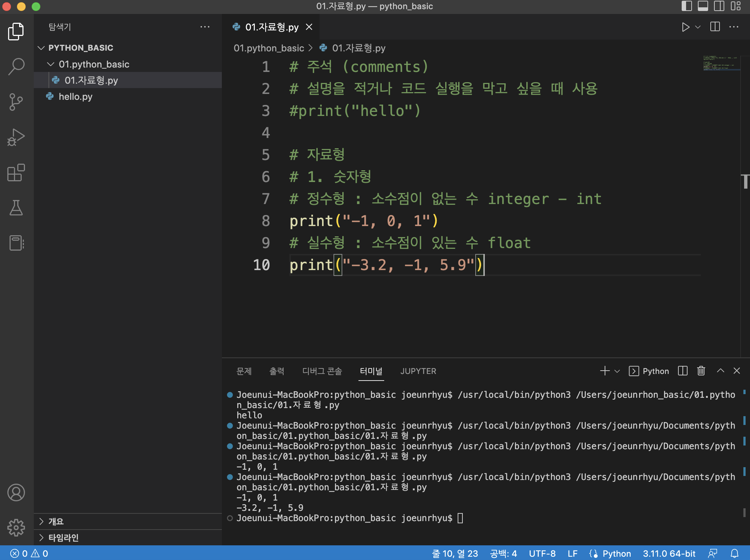Open the Extensions view
This screenshot has height=560, width=750.
pyautogui.click(x=16, y=172)
